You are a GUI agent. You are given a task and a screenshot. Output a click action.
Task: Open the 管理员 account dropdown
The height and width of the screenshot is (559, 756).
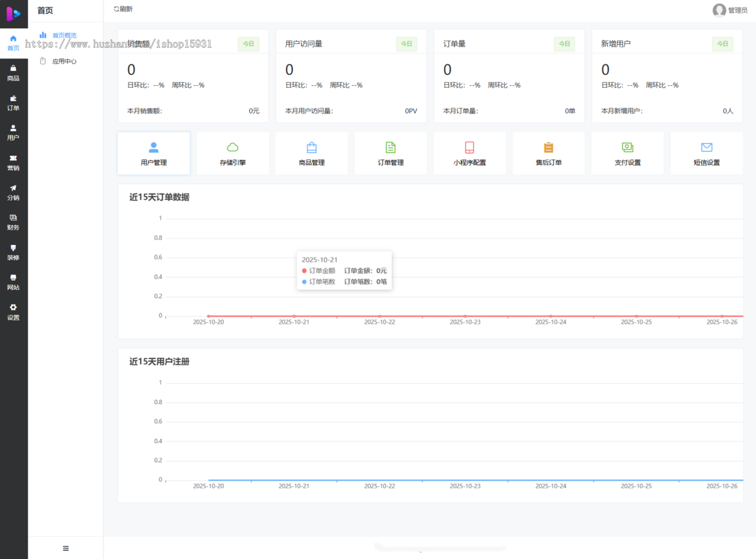[738, 11]
